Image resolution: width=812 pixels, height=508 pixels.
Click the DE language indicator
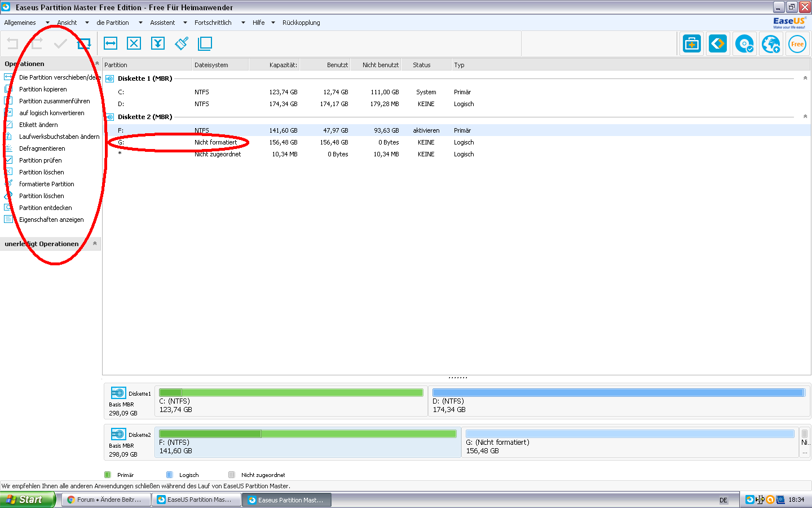coord(723,500)
